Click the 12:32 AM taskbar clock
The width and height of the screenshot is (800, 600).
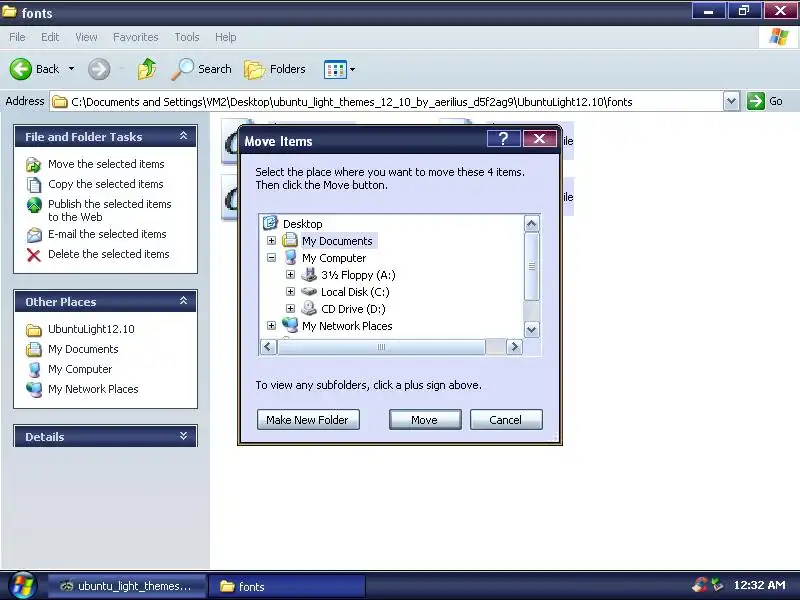click(x=759, y=585)
